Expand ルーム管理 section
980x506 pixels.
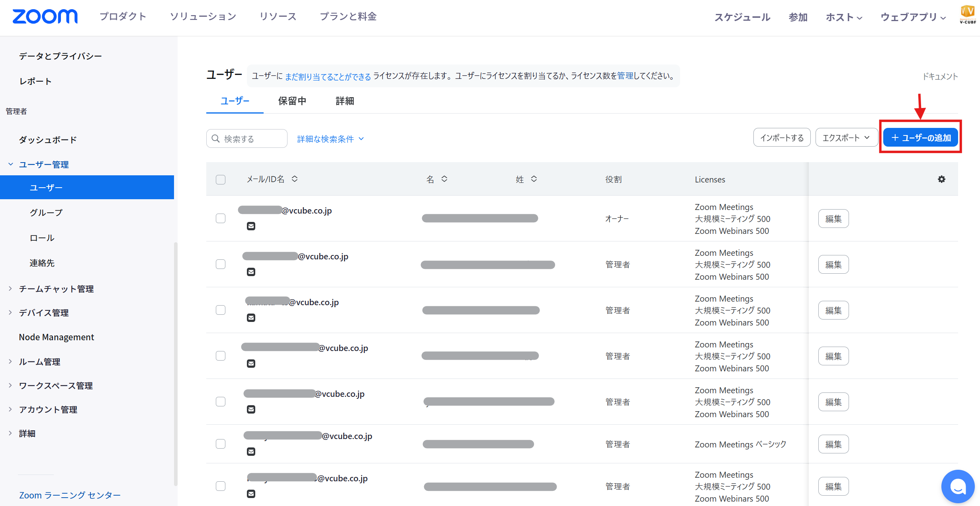11,361
